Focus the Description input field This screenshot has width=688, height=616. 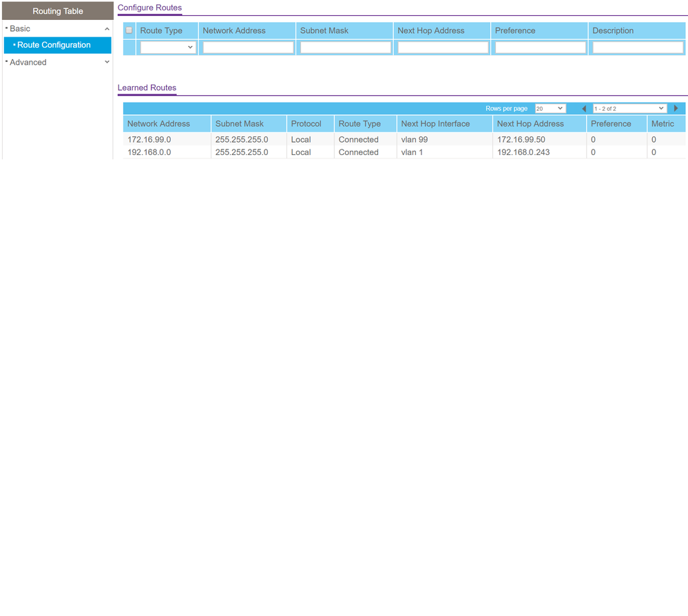pos(638,48)
